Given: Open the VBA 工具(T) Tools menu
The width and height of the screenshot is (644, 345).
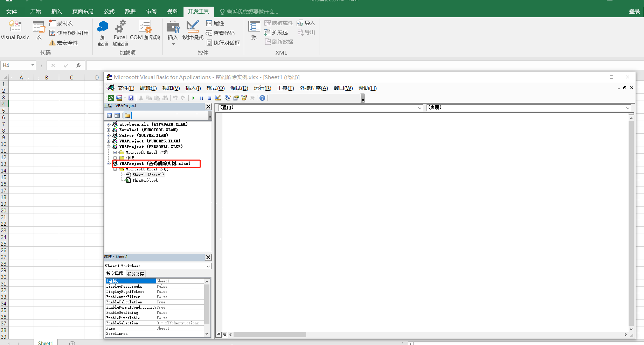Looking at the screenshot, I should (285, 88).
